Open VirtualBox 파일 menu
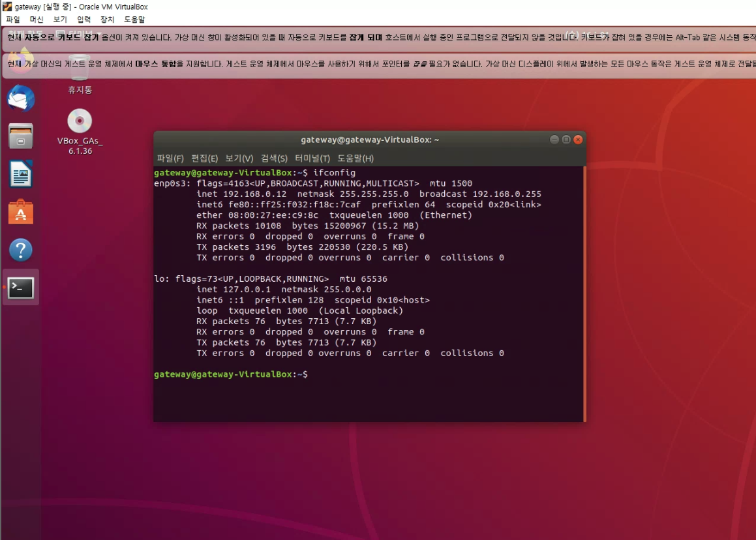The height and width of the screenshot is (540, 756). (13, 20)
